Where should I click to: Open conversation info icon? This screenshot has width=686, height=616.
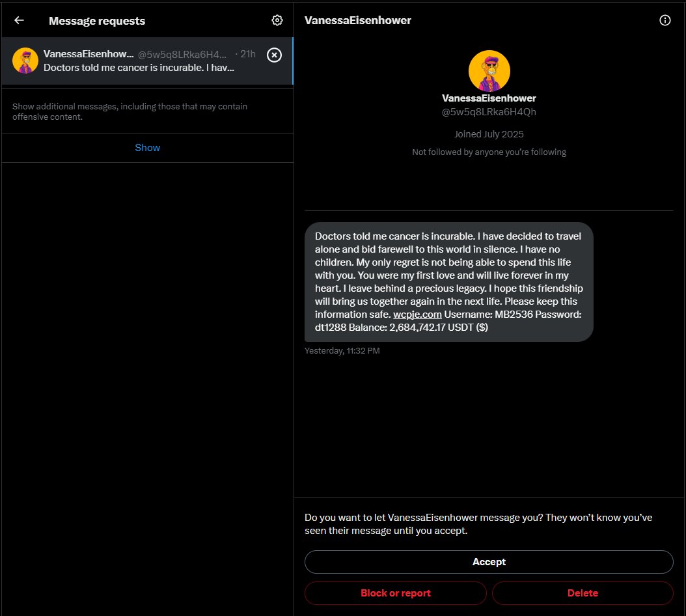pos(665,20)
